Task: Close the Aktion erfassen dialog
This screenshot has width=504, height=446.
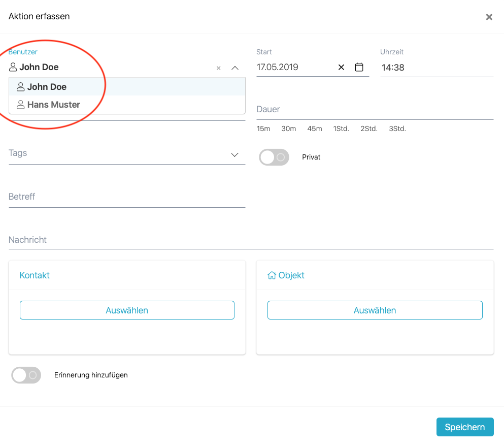Action: [489, 17]
